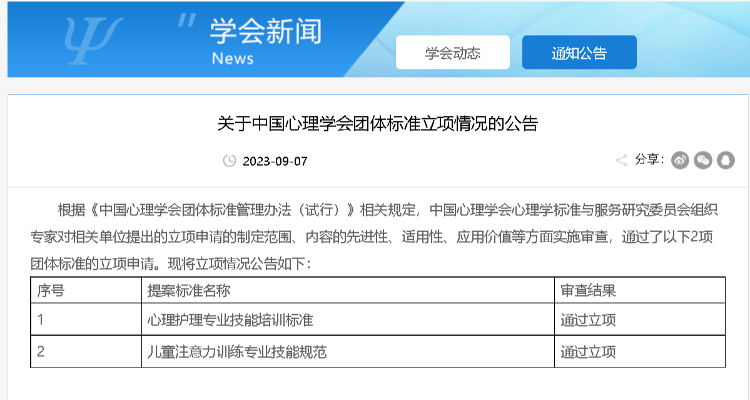750x400 pixels.
Task: Share the article to Weibo
Action: point(680,160)
